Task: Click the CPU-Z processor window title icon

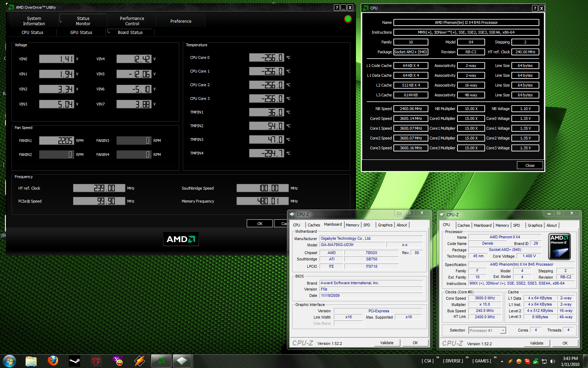Action: 442,214
